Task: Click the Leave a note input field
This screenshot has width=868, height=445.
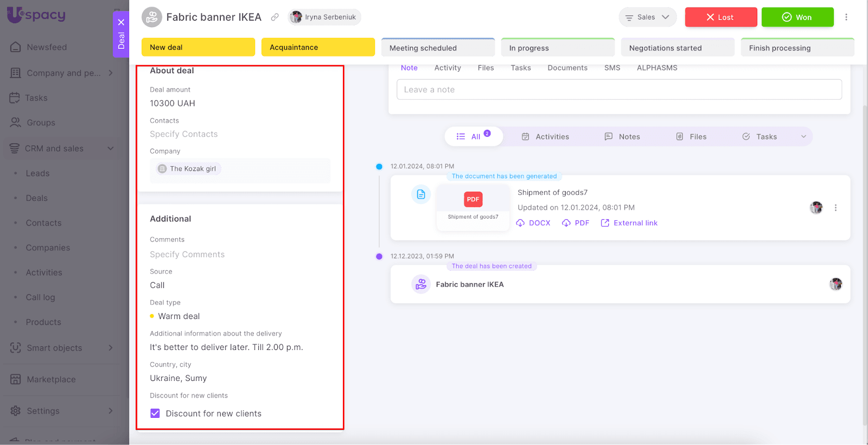Action: click(619, 90)
